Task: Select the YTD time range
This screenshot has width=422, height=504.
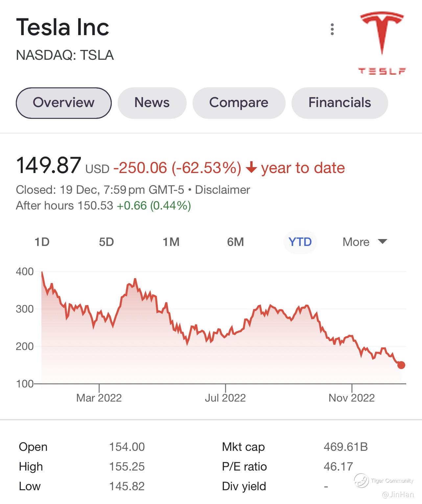Action: [x=300, y=242]
